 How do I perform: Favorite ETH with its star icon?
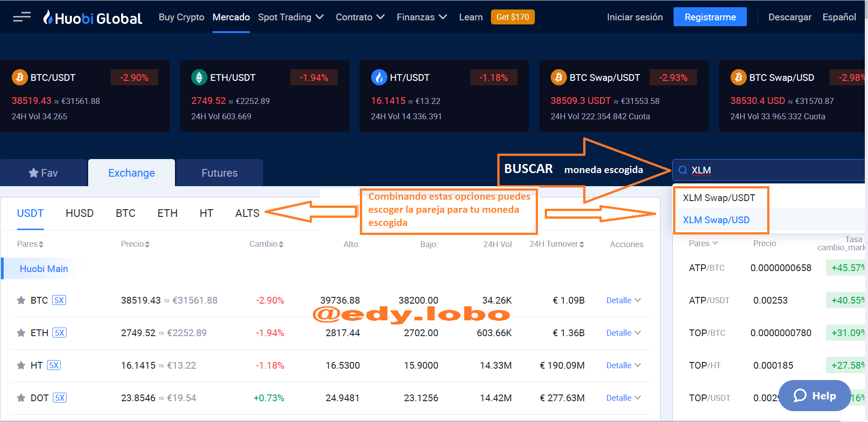pyautogui.click(x=21, y=333)
